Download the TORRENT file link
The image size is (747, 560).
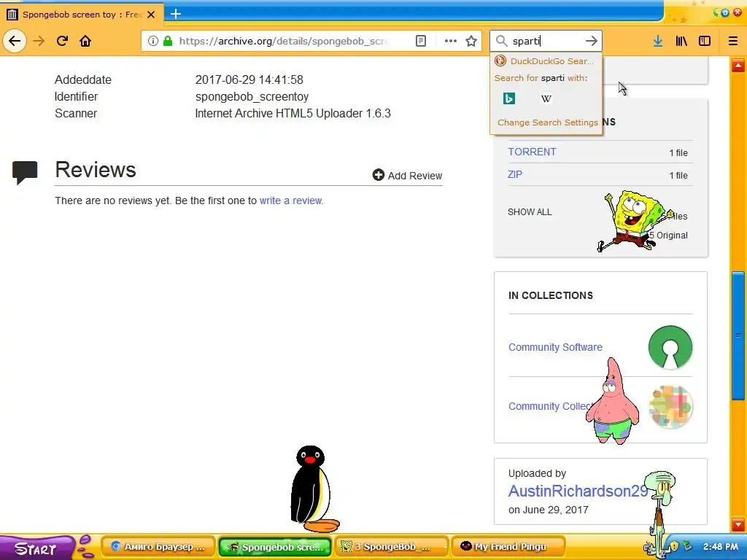532,152
